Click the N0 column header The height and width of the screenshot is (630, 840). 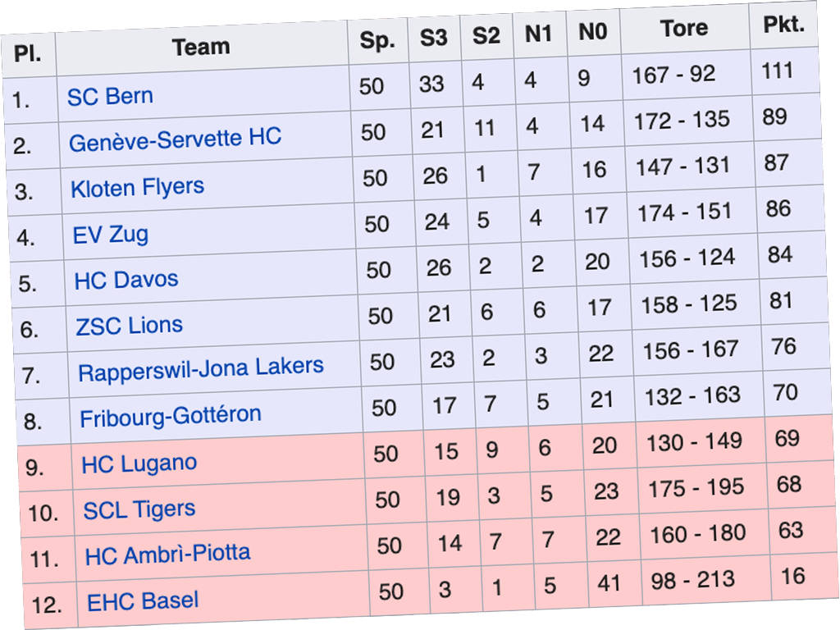click(592, 32)
